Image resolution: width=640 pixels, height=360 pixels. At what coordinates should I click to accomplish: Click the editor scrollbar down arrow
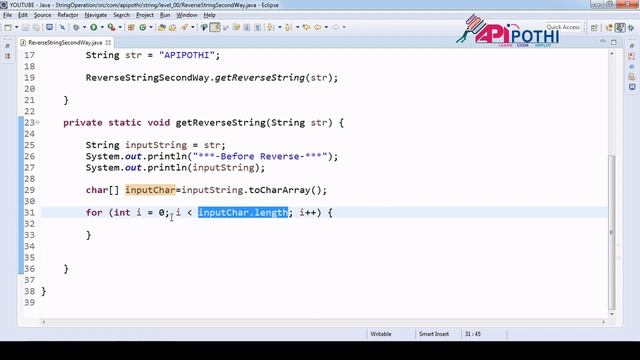point(611,314)
